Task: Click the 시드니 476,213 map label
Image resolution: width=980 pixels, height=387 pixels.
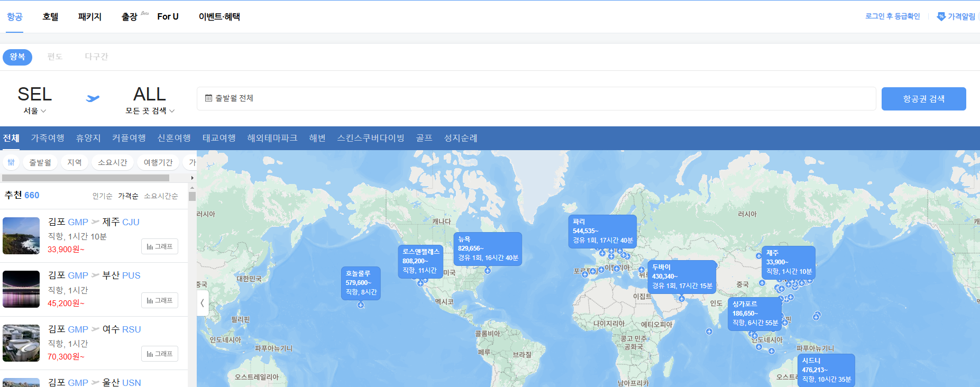Action: pyautogui.click(x=826, y=370)
